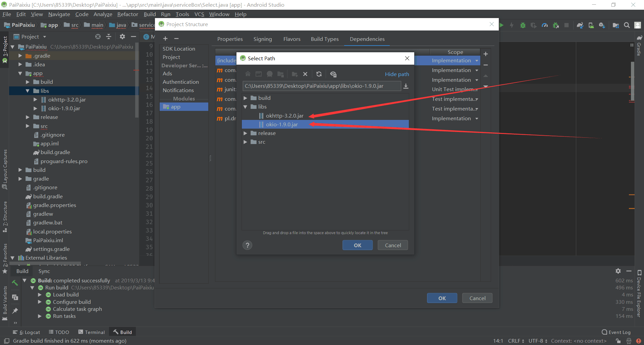Add a new dependency with plus icon
Screen dimensions: 644x345
485,54
